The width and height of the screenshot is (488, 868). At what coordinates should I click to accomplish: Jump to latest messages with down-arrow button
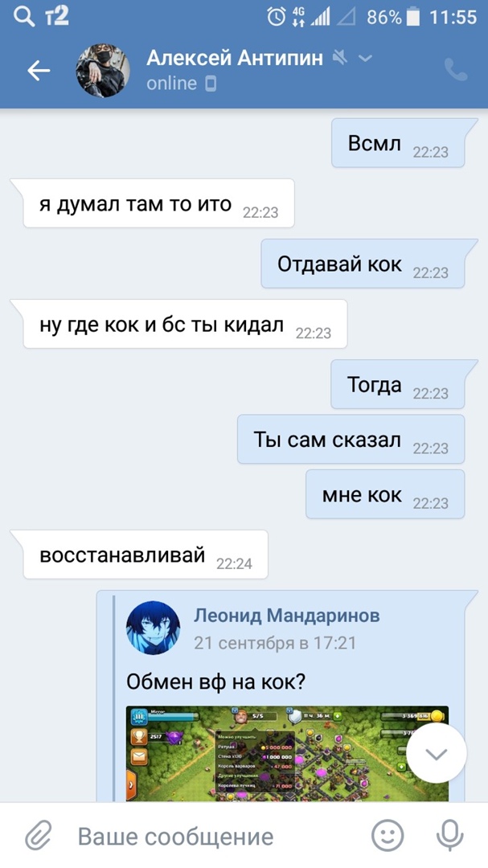[x=437, y=753]
